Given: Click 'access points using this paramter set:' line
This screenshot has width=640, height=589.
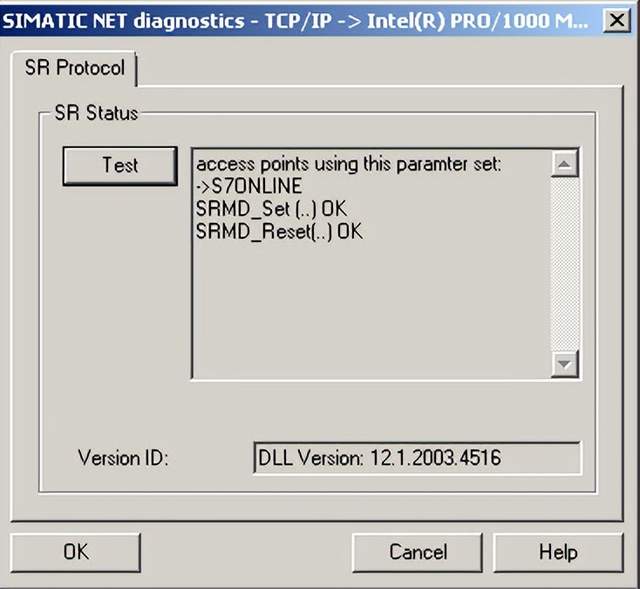Looking at the screenshot, I should tap(349, 164).
